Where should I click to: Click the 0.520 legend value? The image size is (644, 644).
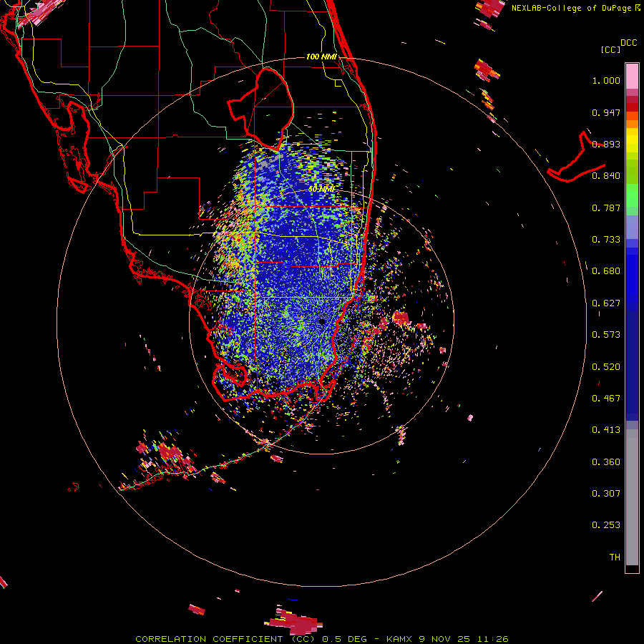(606, 367)
